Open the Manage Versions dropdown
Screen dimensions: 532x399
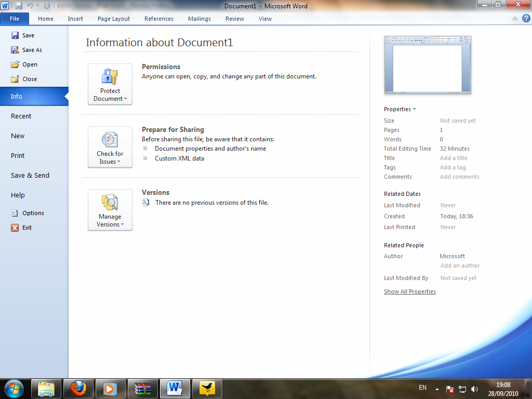(x=110, y=210)
